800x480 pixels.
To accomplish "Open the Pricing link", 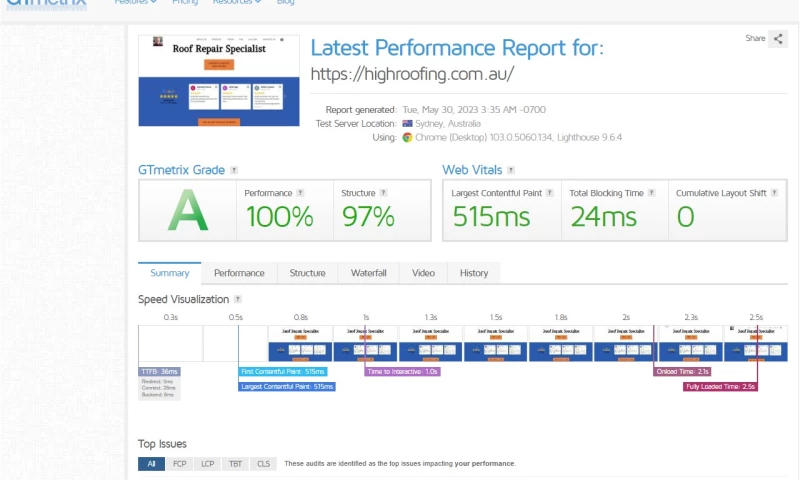I will 185,3.
